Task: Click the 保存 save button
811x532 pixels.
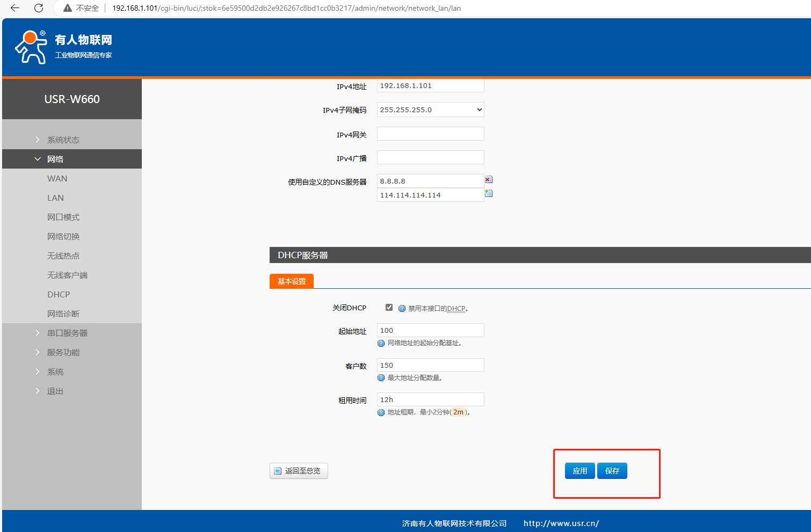Action: tap(612, 471)
